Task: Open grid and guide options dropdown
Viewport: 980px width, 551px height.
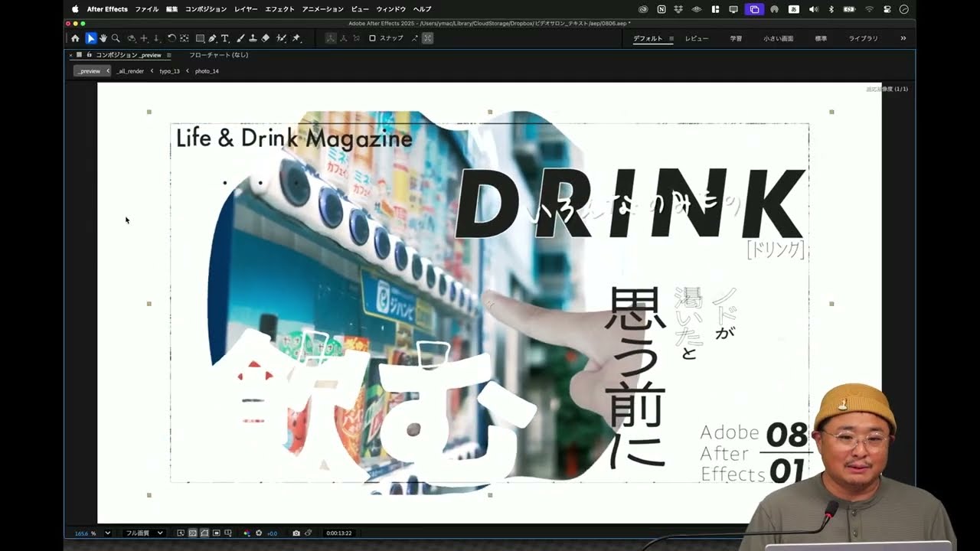Action: (227, 533)
